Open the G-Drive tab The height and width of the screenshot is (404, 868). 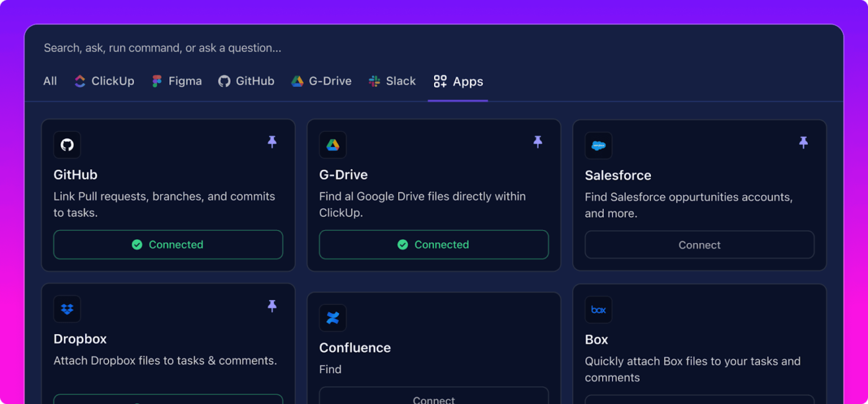(321, 81)
